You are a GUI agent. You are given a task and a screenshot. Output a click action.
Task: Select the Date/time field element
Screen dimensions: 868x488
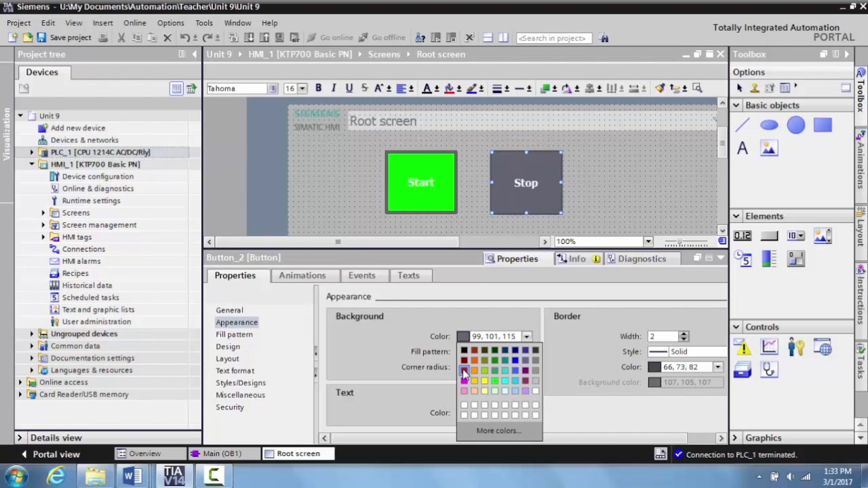point(743,259)
